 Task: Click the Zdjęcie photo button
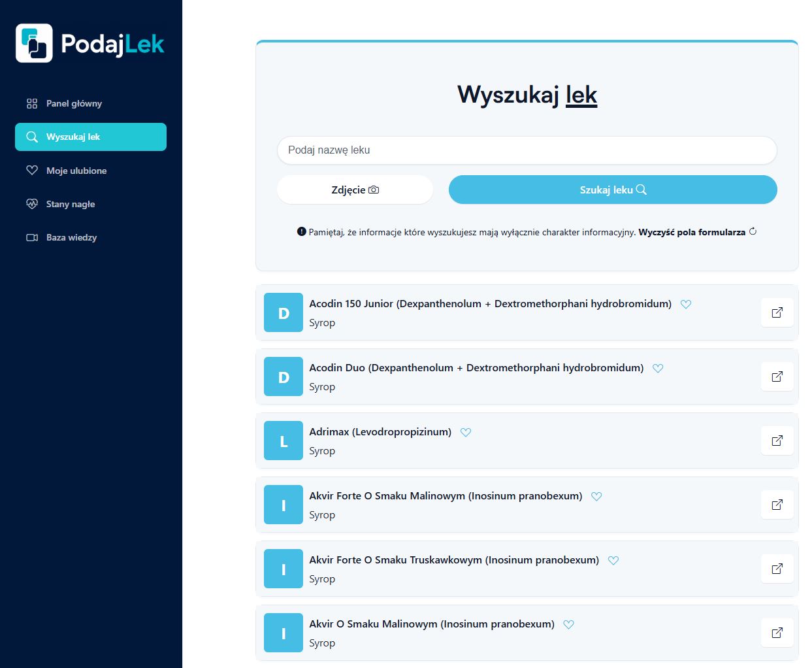[355, 190]
